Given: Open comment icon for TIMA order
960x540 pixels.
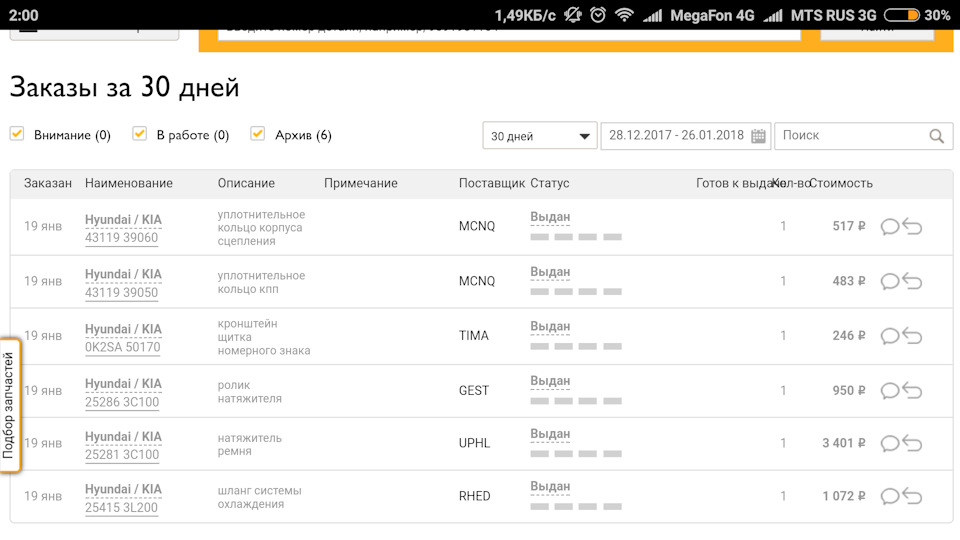Looking at the screenshot, I should click(x=889, y=336).
